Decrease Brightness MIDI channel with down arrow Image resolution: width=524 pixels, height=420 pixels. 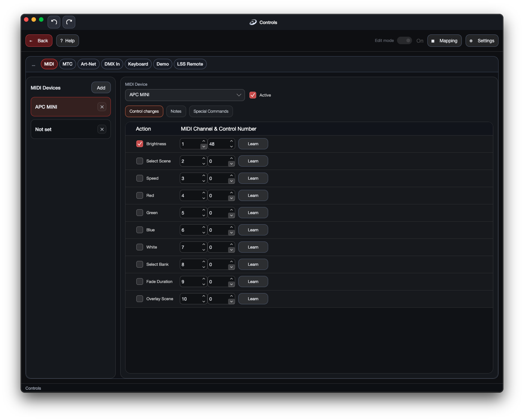coord(204,146)
